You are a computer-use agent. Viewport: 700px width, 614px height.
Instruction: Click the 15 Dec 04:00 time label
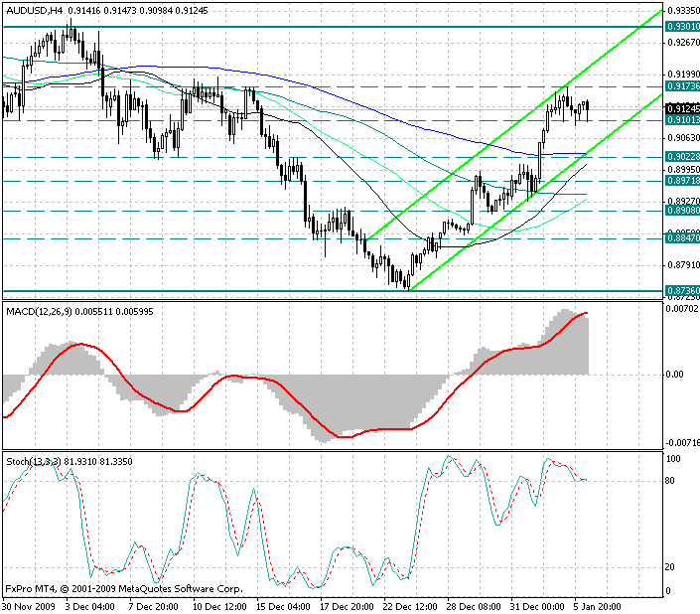(x=284, y=607)
